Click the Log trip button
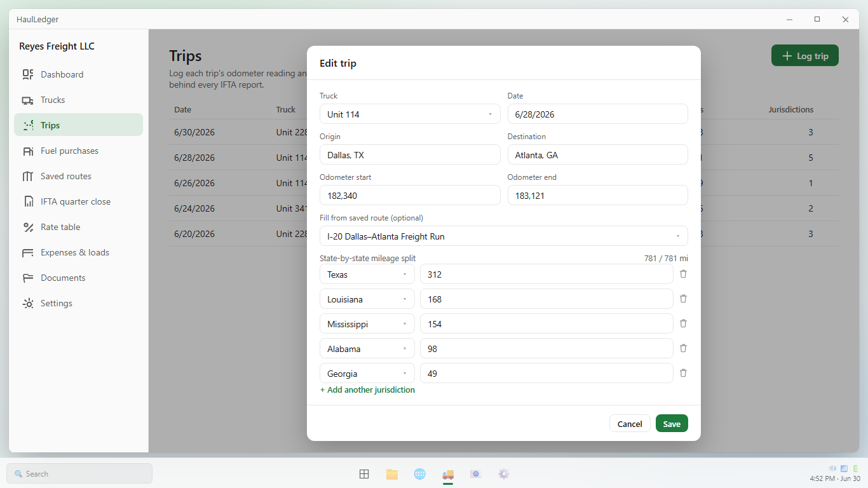The image size is (868, 488). tap(805, 56)
